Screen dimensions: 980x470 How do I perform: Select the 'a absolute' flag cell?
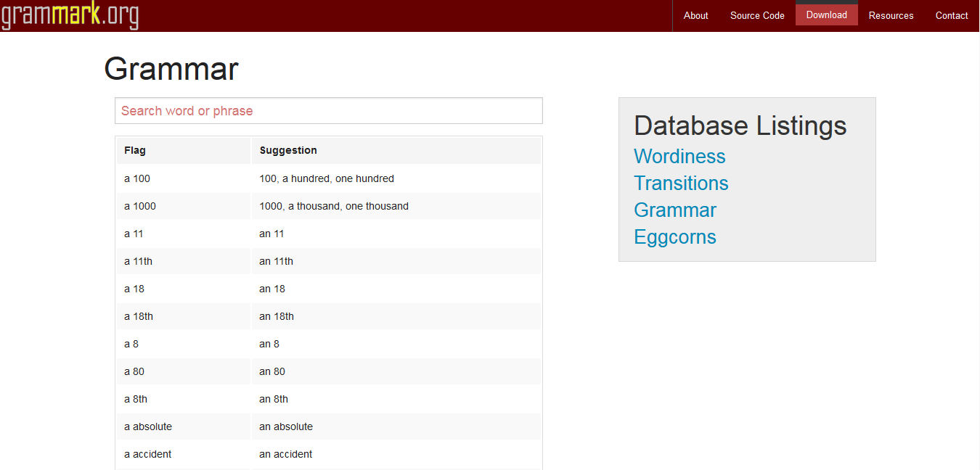point(184,426)
